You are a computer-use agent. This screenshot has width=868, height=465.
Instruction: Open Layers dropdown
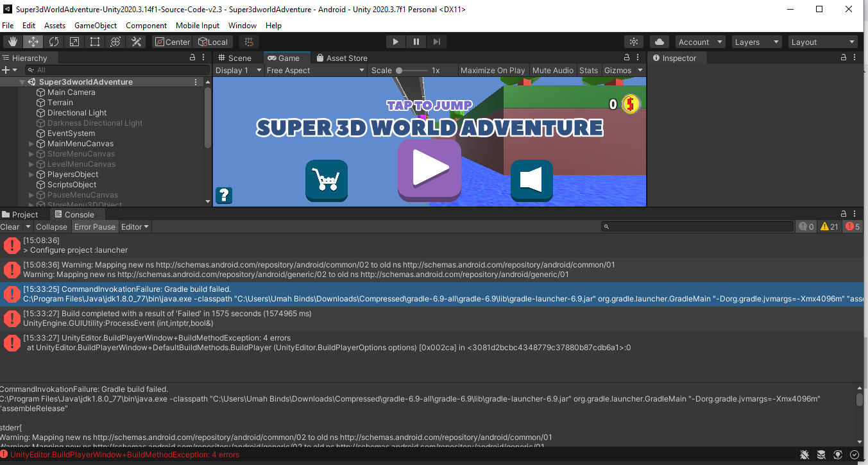[x=757, y=42]
